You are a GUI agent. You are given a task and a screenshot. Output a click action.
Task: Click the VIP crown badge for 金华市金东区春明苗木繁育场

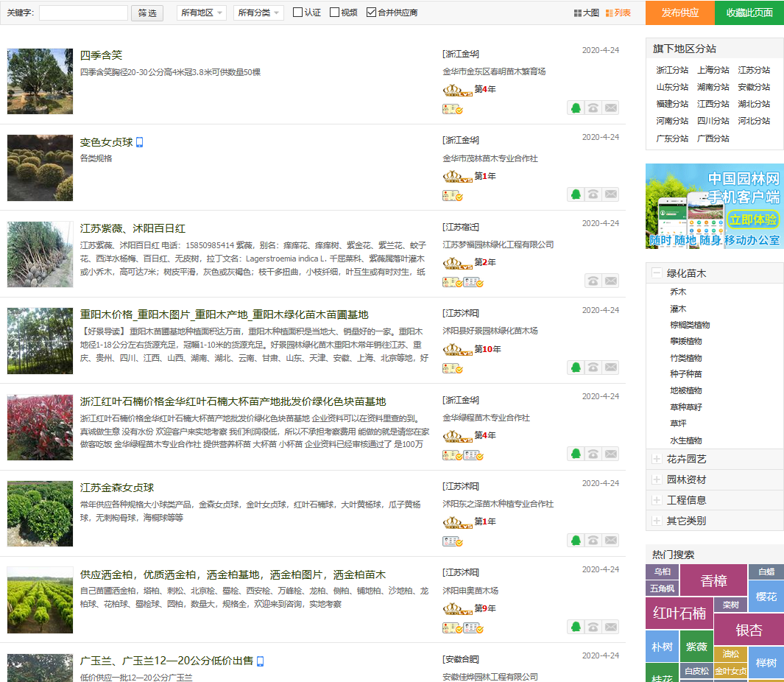(457, 90)
